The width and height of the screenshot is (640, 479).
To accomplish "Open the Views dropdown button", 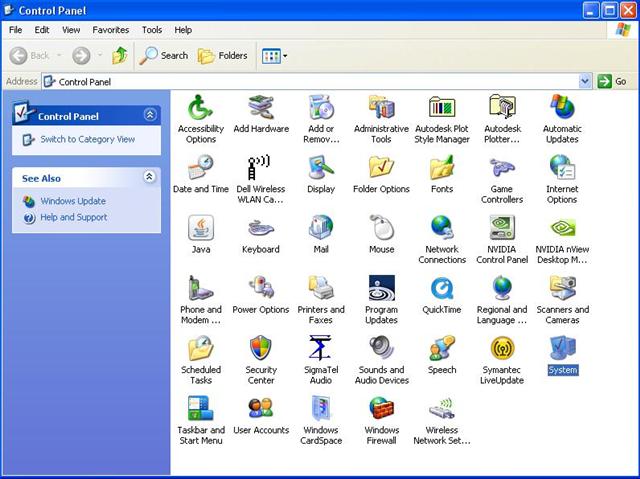I will click(x=274, y=56).
